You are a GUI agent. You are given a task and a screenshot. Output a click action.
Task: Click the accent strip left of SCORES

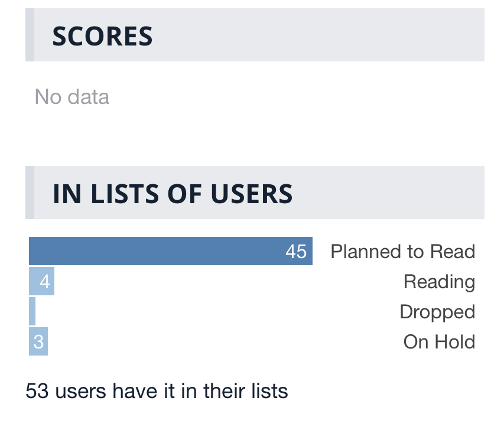30,35
